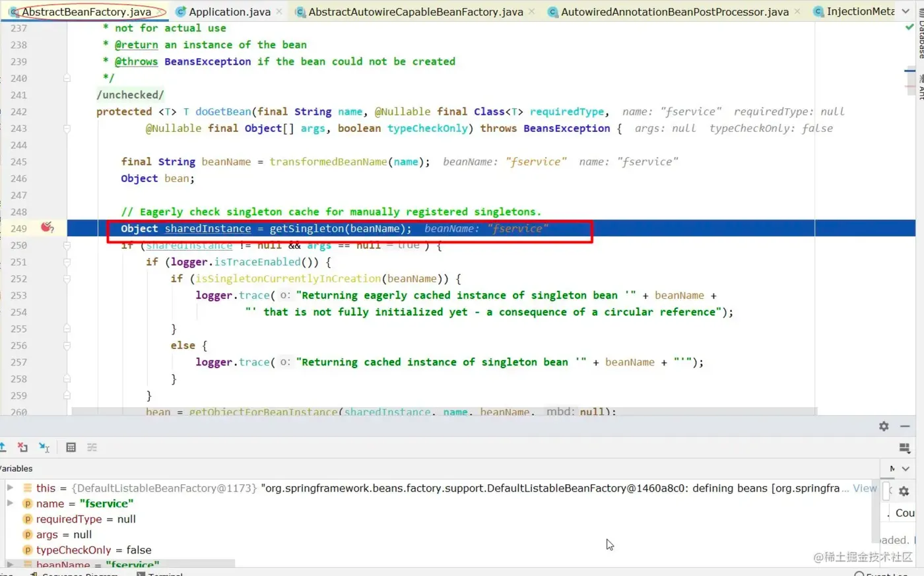Toggle fold marker at line 259
The height and width of the screenshot is (576, 924).
point(67,395)
